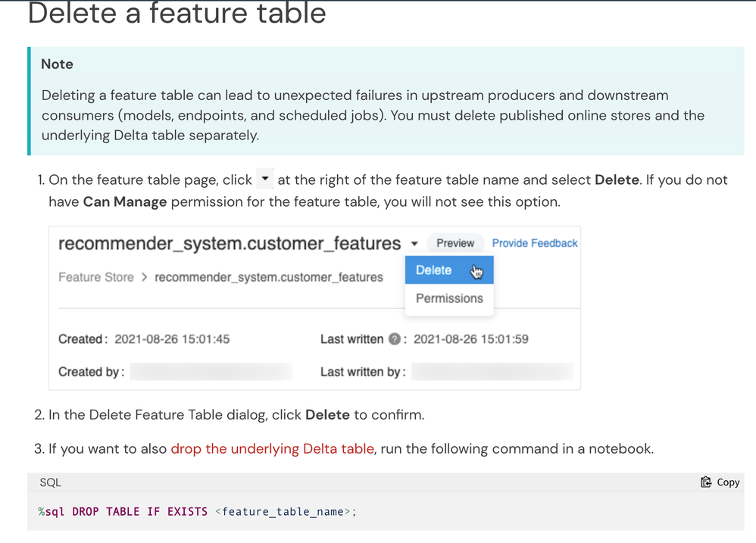Choose Delete from the dropdown menu
Screen dimensions: 756x543
(434, 270)
